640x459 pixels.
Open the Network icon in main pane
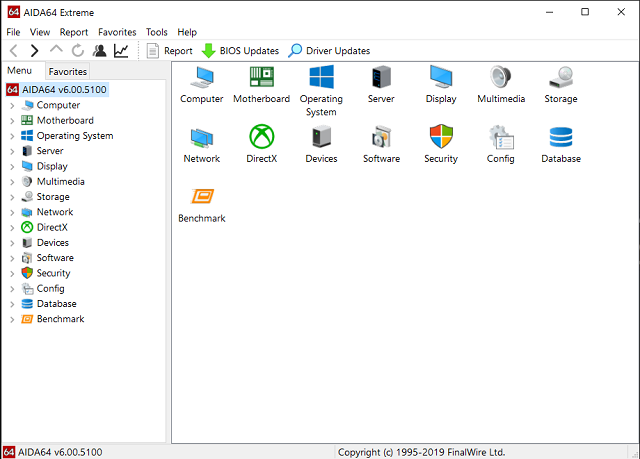pos(202,137)
